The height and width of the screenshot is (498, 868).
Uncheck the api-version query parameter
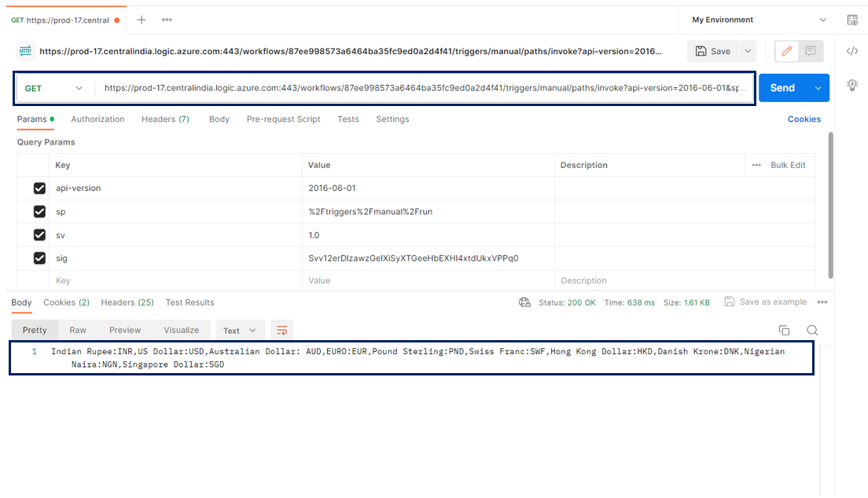[x=39, y=188]
